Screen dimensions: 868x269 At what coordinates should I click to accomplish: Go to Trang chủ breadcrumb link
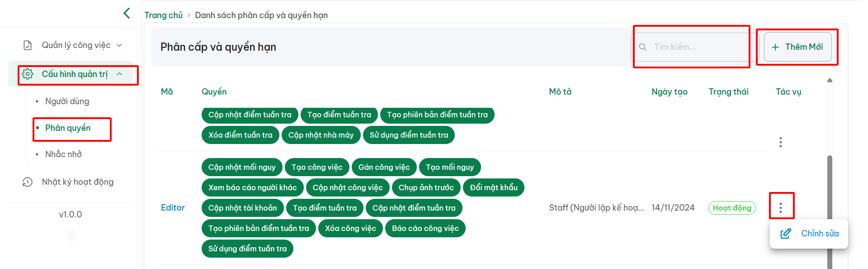point(163,15)
